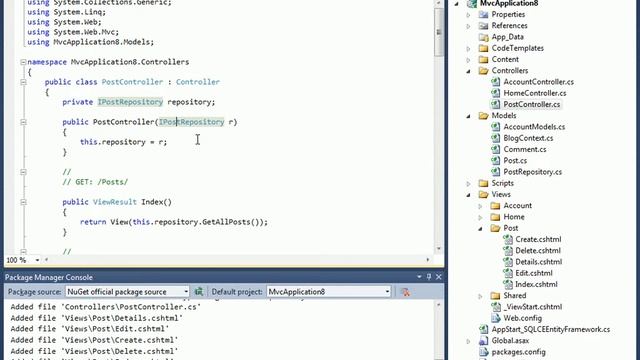
Task: Select AccountController.cs file icon
Action: coord(495,82)
